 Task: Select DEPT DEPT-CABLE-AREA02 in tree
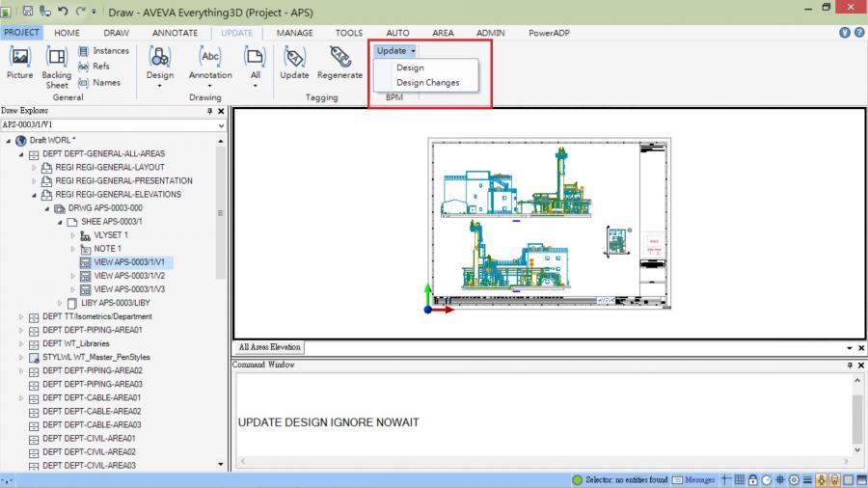pos(92,411)
